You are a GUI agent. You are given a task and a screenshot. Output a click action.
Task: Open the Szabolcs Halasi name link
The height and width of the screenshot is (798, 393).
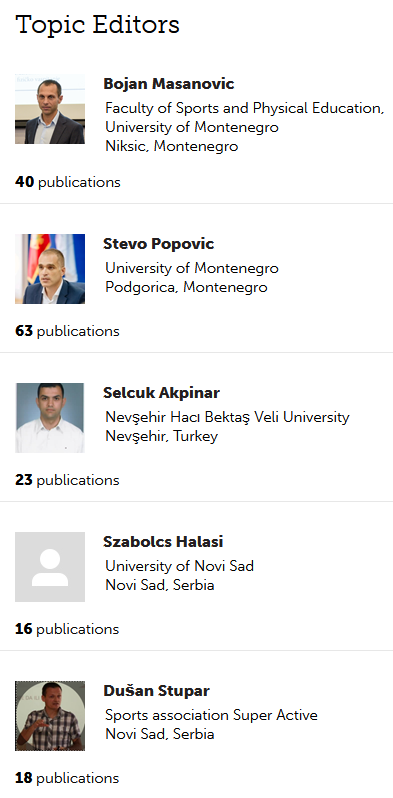163,542
